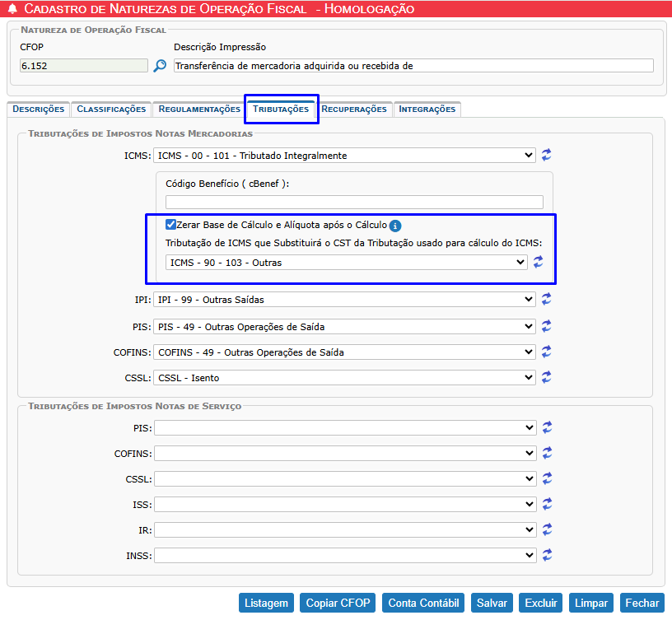Click refresh icon beside COFINS 49 dropdown
Screen dimensions: 672x620
[x=546, y=352]
